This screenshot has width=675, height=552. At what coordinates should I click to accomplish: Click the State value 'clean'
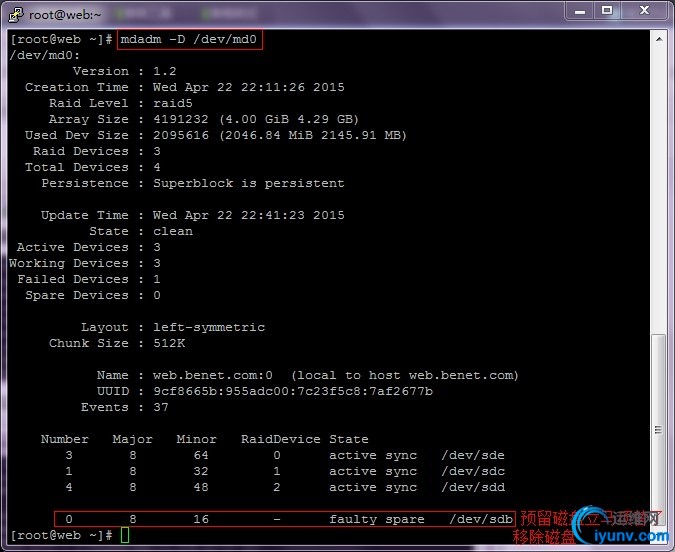tap(173, 231)
